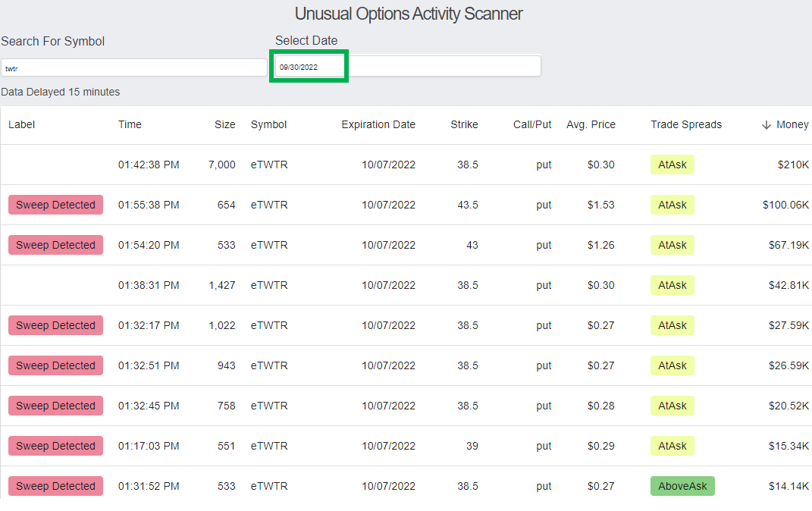Click the money value $14.14K
The width and height of the screenshot is (812, 511).
coord(788,486)
